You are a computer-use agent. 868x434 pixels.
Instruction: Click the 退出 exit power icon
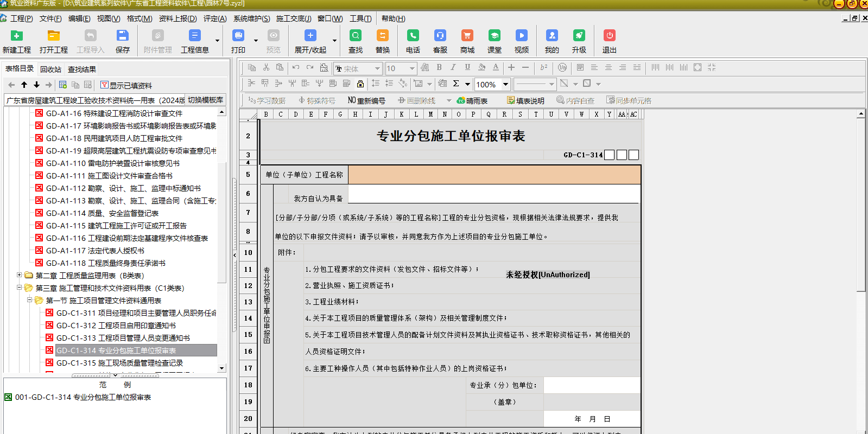coord(609,36)
